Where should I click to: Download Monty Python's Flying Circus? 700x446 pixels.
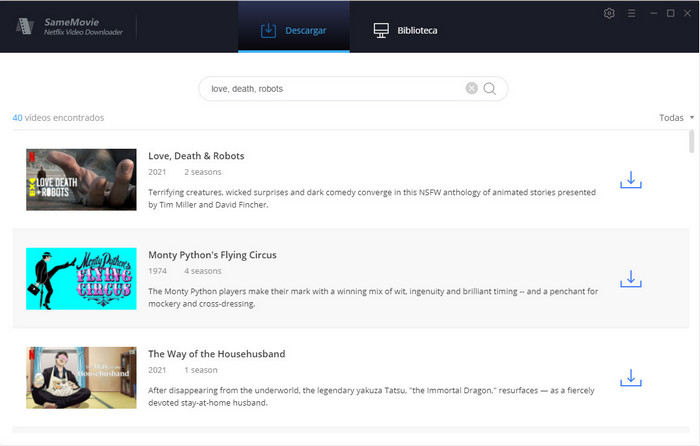tap(630, 279)
